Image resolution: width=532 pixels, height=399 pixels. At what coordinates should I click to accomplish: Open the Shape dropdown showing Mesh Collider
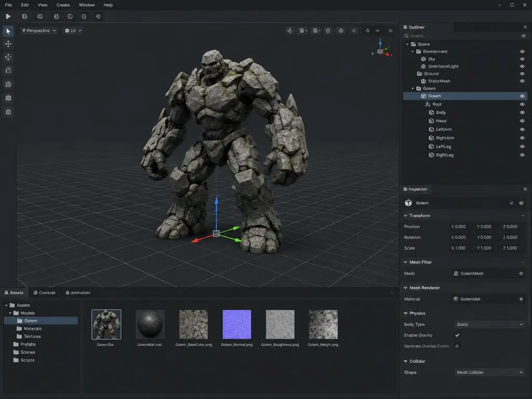pos(489,372)
